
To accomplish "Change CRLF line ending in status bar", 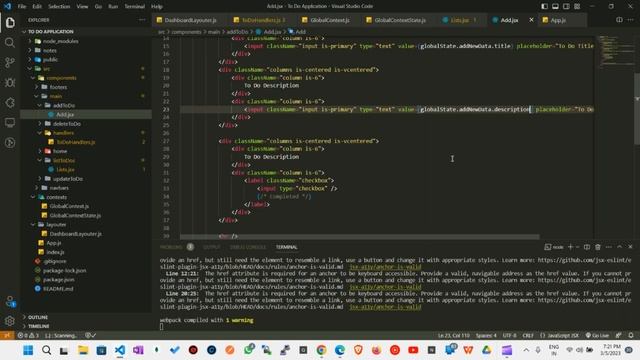I will pyautogui.click(x=528, y=335).
